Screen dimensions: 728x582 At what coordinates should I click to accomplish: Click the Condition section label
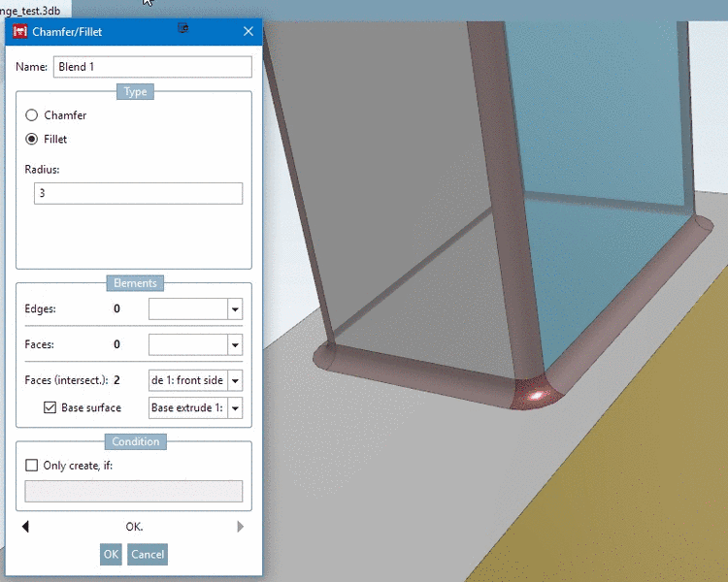click(x=135, y=441)
